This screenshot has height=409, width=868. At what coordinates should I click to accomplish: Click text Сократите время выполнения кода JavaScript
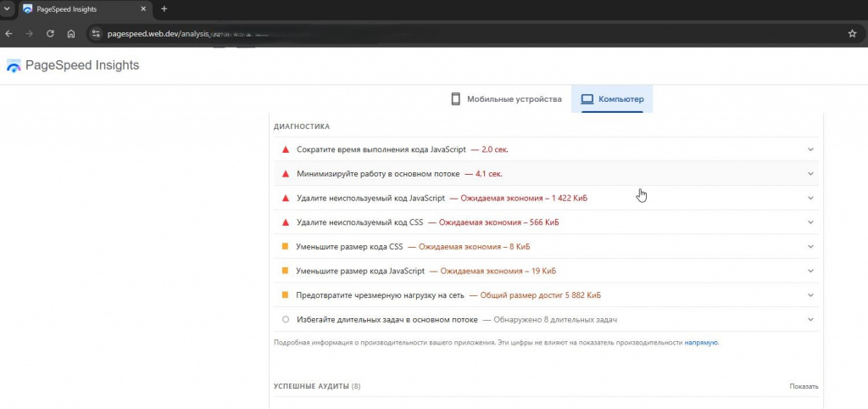tap(381, 149)
